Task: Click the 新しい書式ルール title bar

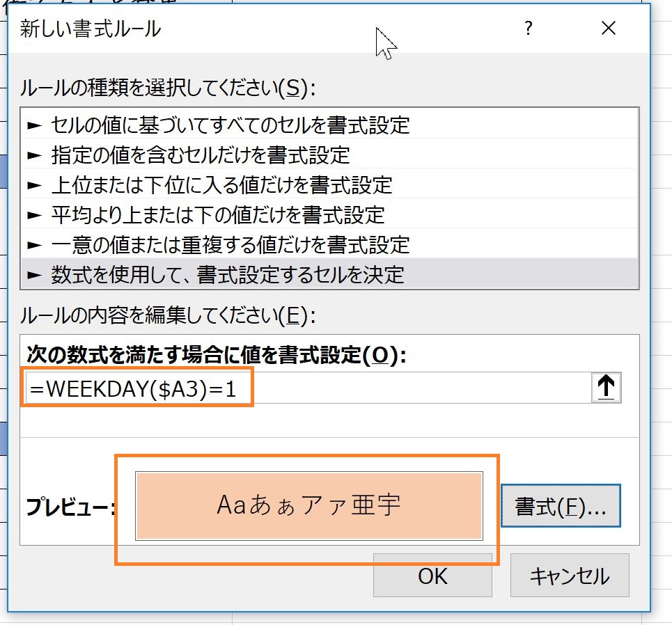Action: pos(209,29)
